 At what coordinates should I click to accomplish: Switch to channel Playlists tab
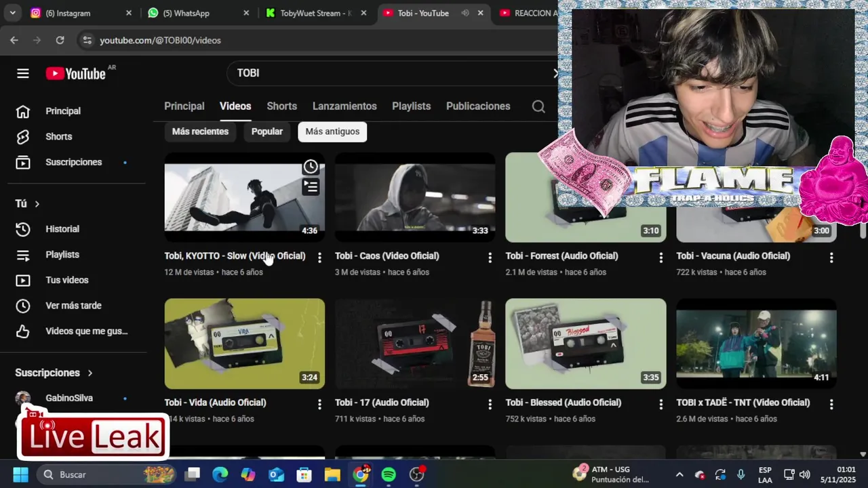pyautogui.click(x=412, y=106)
